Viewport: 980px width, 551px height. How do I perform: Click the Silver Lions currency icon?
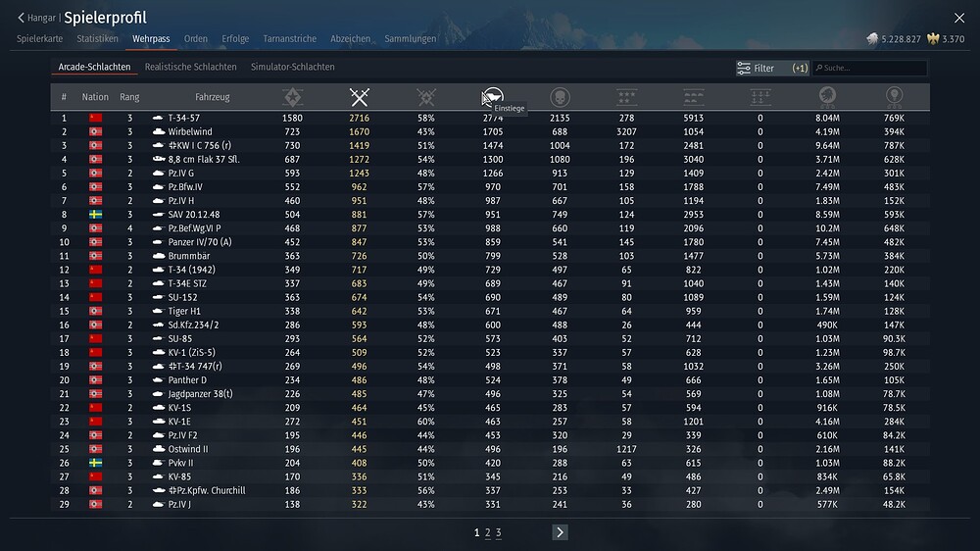click(873, 39)
